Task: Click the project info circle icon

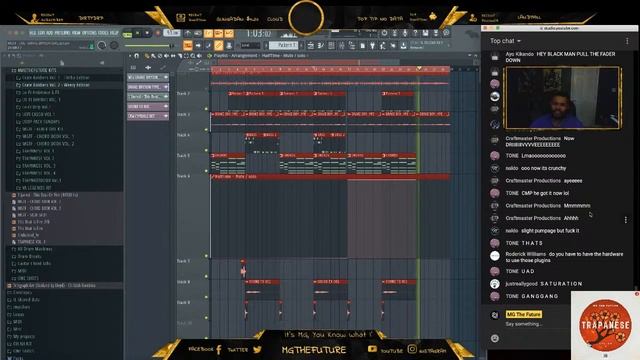Action: tap(446, 33)
